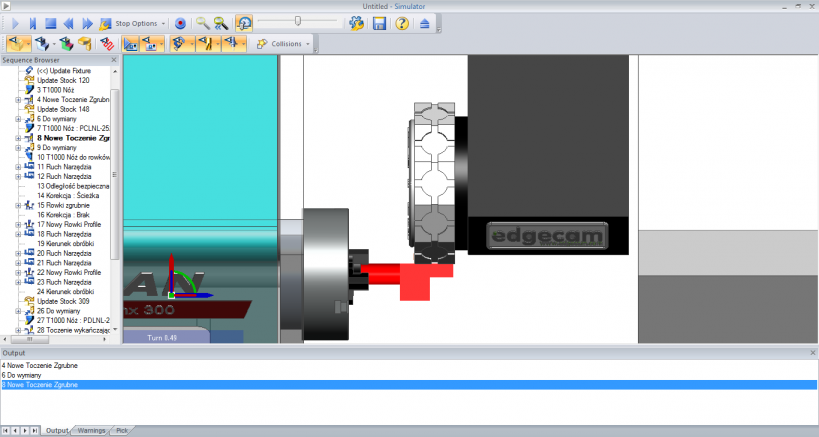
Task: Toggle the turret display icon
Action: 230,44
